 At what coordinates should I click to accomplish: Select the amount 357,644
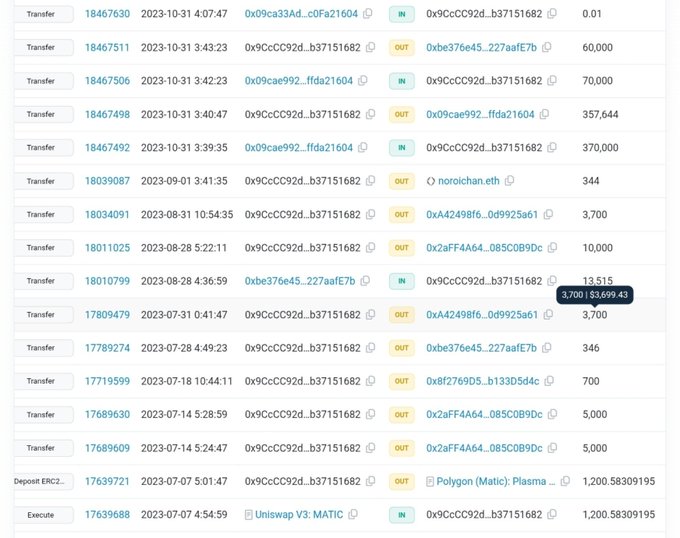click(600, 114)
